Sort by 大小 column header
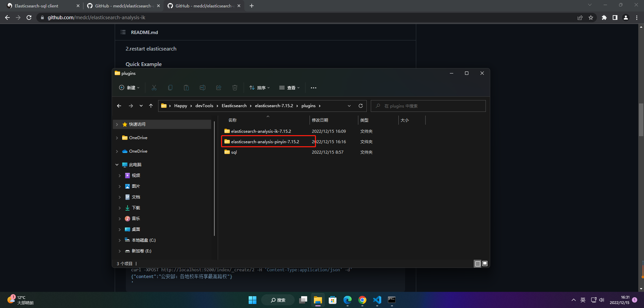 point(405,120)
